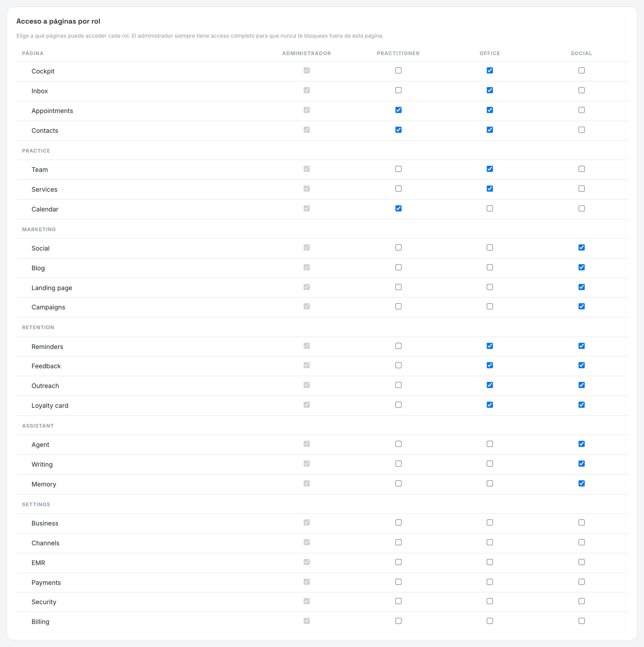This screenshot has width=644, height=647.
Task: Check Business settings for Office role
Action: (x=490, y=523)
